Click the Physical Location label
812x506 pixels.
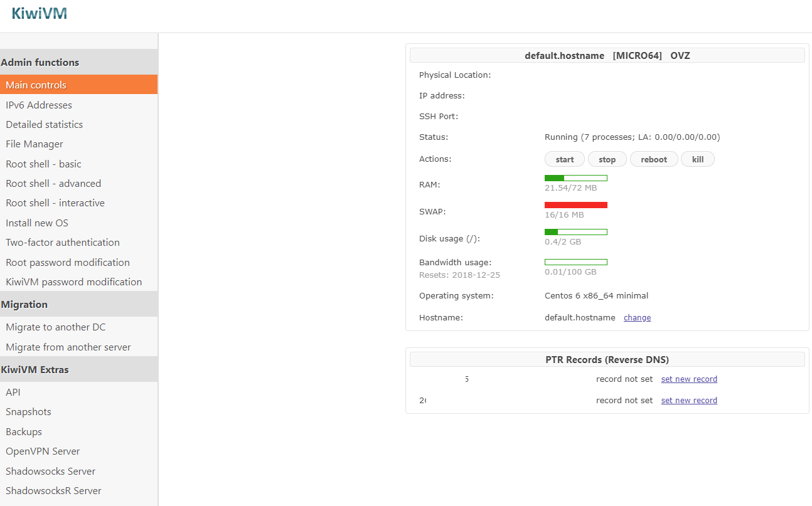click(x=455, y=75)
